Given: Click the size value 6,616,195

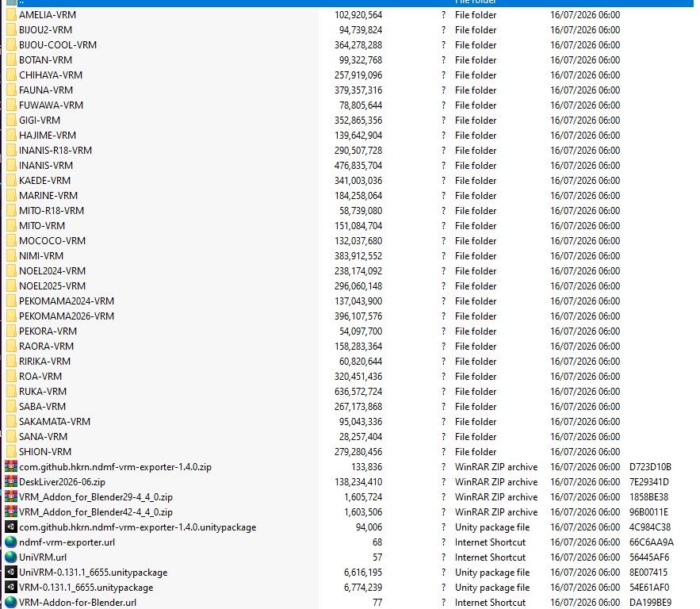Looking at the screenshot, I should [363, 573].
